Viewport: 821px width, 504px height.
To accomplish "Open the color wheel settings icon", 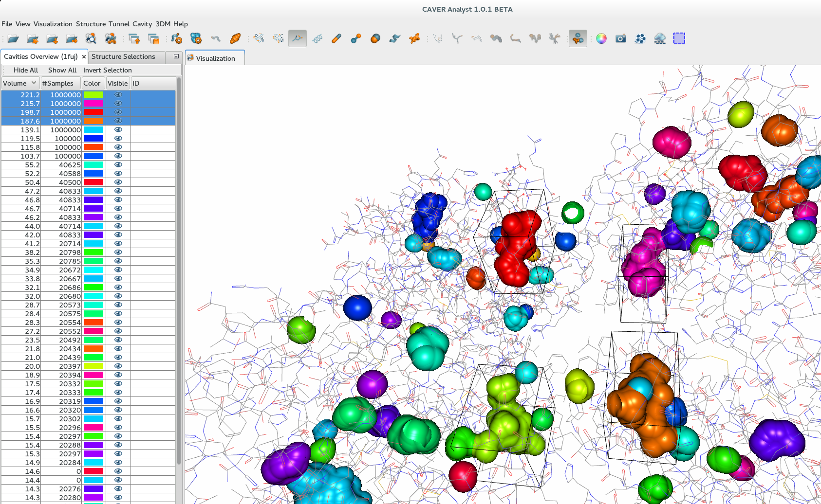I will (601, 39).
